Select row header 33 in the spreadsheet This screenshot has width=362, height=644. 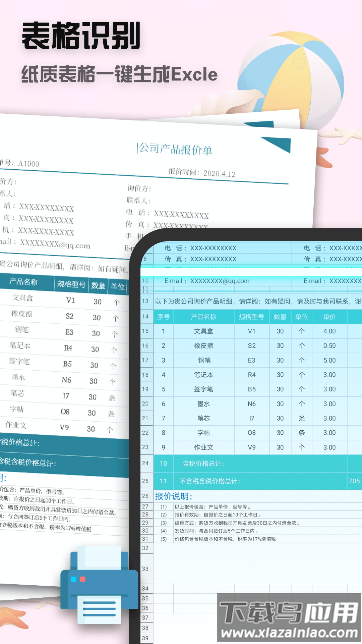[145, 569]
